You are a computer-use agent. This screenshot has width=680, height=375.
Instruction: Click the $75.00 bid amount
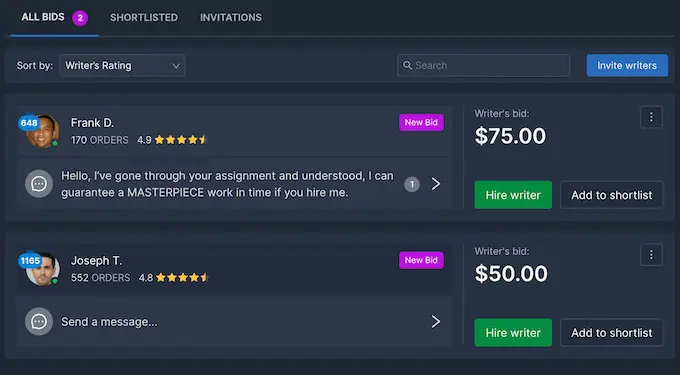click(x=510, y=136)
